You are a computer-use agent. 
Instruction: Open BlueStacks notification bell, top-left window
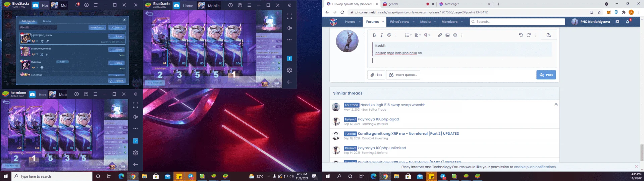[x=77, y=5]
